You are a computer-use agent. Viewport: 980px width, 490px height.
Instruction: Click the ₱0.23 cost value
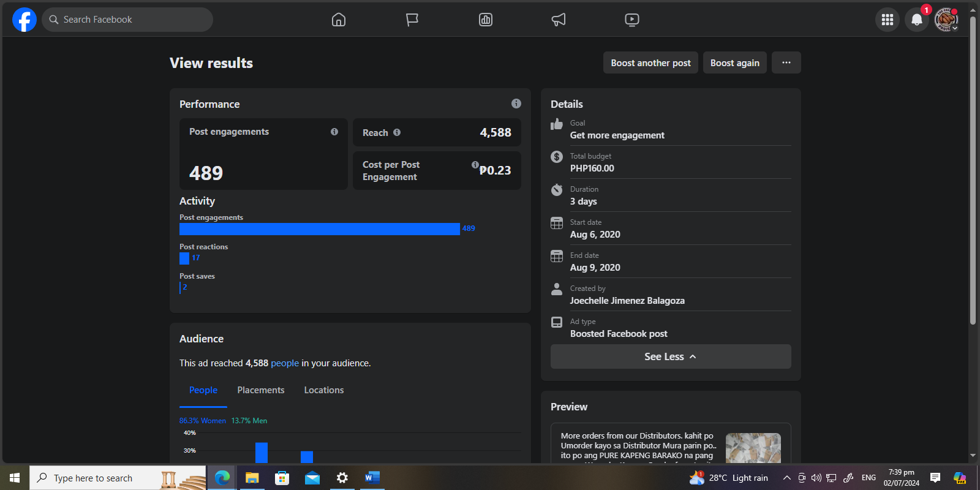click(495, 170)
